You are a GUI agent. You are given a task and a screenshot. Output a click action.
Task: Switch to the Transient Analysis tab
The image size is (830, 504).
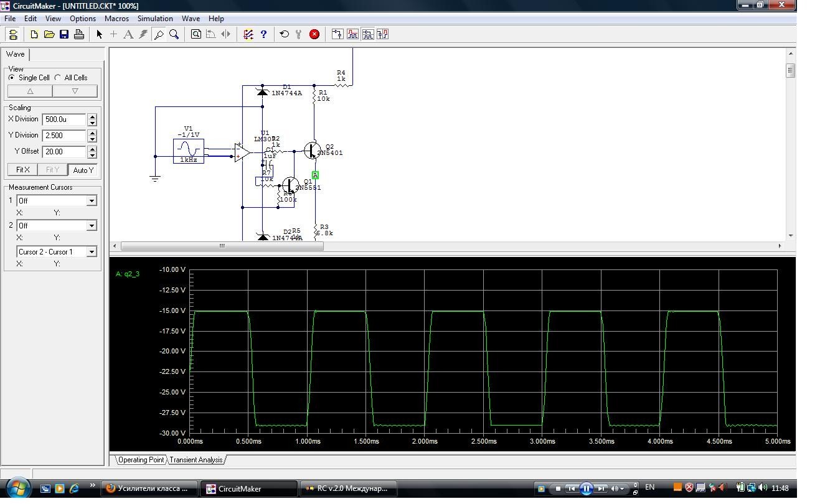[196, 460]
